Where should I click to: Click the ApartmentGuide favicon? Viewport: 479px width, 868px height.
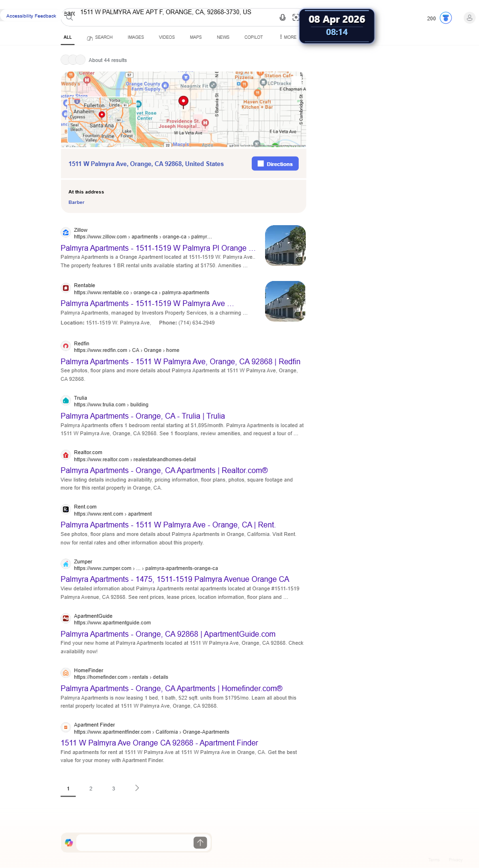pos(66,619)
